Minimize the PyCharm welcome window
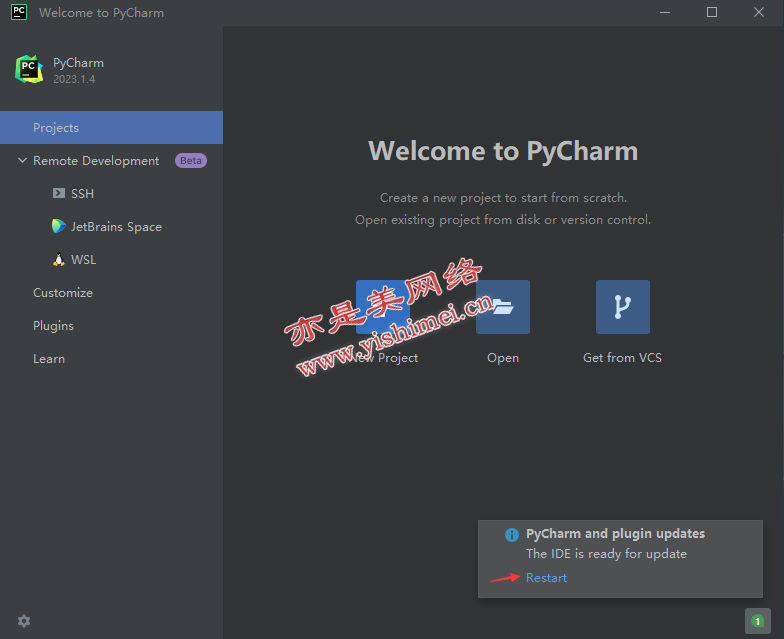 coord(665,12)
